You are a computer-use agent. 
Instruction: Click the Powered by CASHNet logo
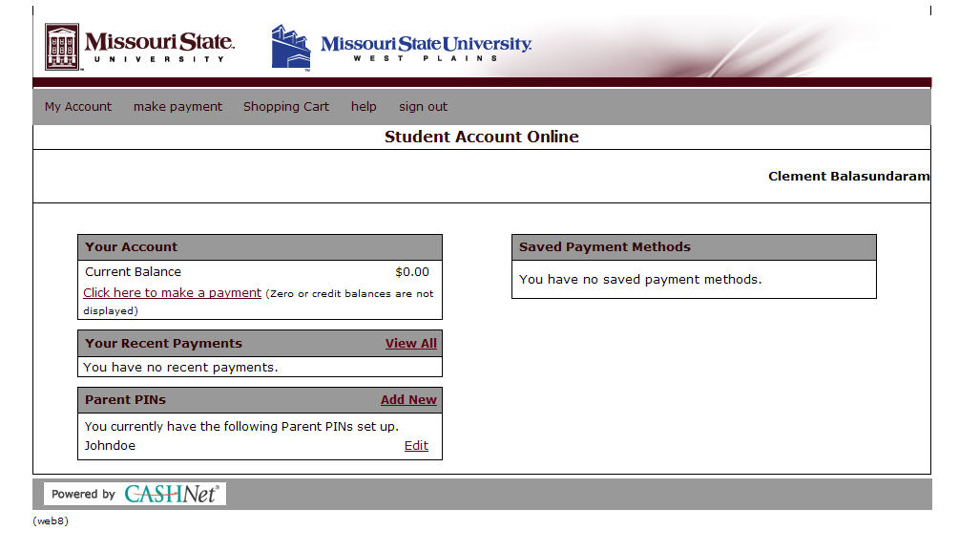coord(135,494)
